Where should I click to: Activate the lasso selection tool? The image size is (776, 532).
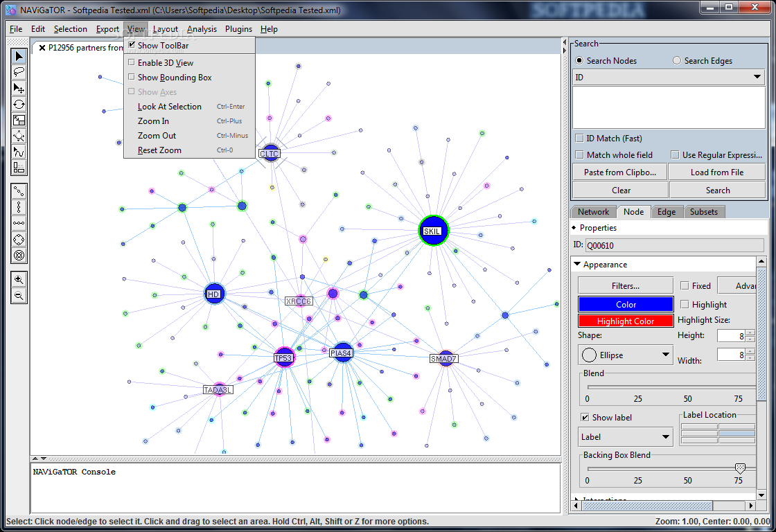click(x=19, y=72)
